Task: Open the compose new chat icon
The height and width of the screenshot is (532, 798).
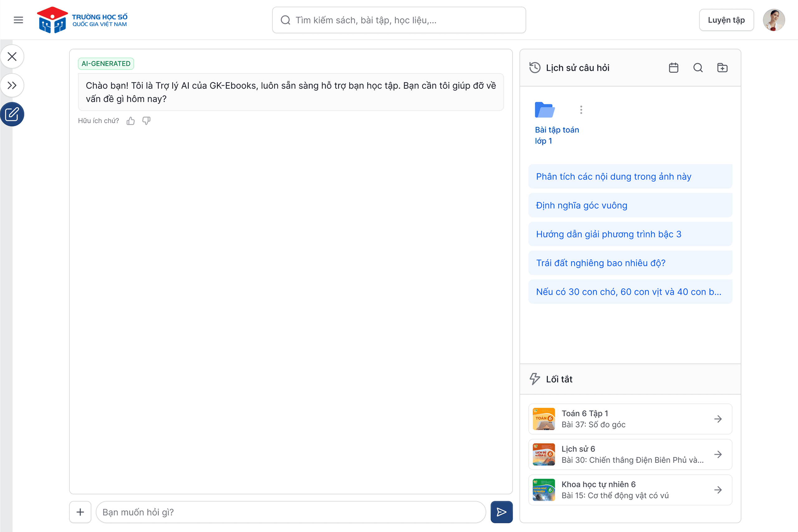Action: [12, 114]
